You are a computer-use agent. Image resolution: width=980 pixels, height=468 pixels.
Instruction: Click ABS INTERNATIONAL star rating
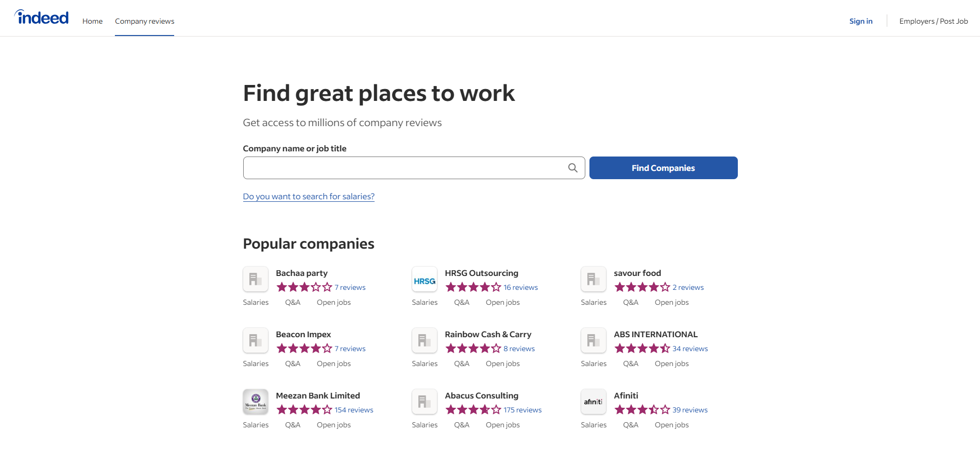click(643, 349)
